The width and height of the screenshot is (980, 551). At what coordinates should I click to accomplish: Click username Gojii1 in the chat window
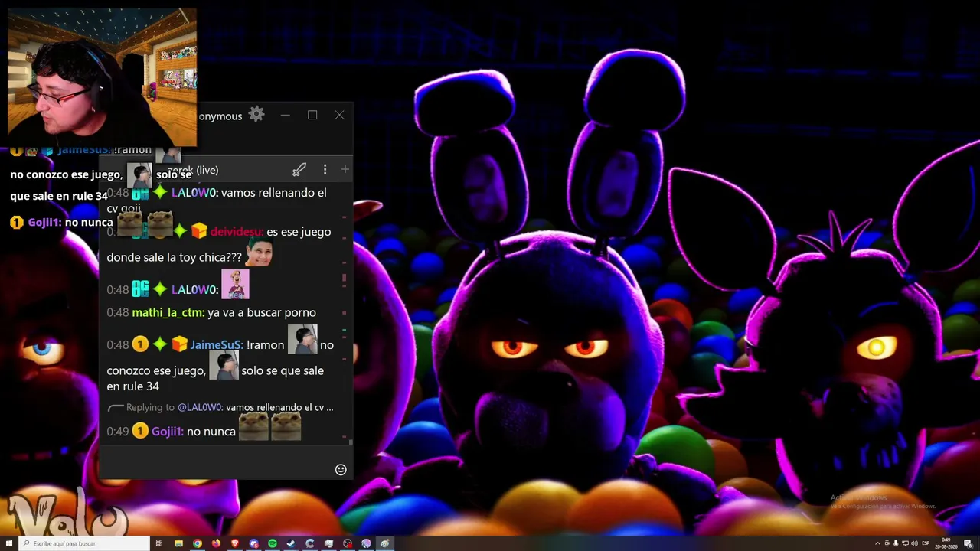click(167, 432)
